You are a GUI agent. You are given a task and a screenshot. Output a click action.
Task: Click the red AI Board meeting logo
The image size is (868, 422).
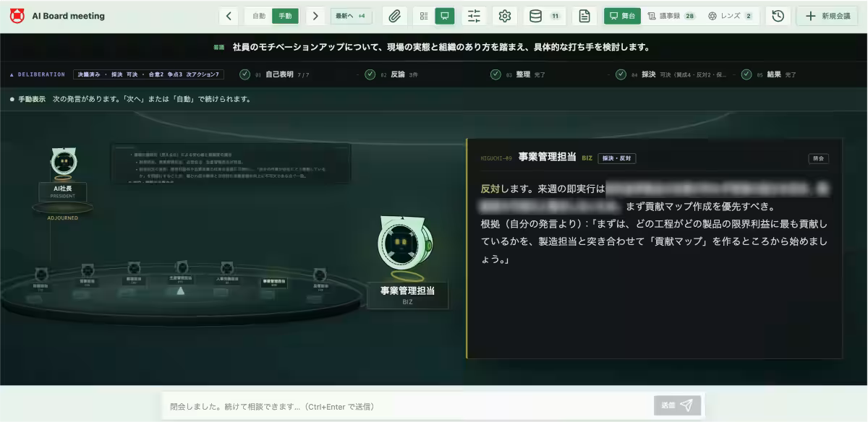[17, 16]
